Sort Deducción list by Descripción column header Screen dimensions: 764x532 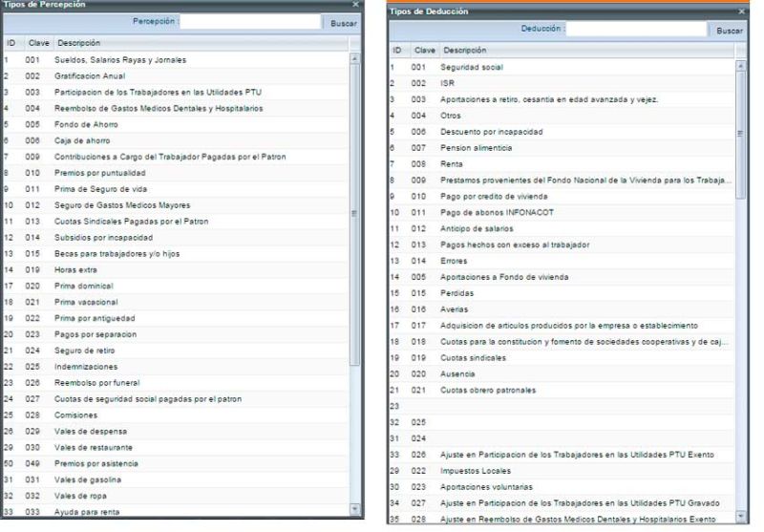[x=464, y=50]
